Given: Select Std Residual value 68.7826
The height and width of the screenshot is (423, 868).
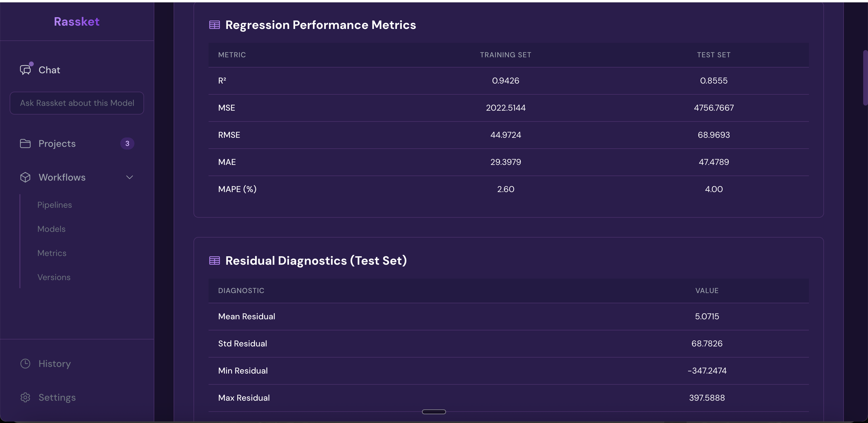Looking at the screenshot, I should (x=706, y=343).
